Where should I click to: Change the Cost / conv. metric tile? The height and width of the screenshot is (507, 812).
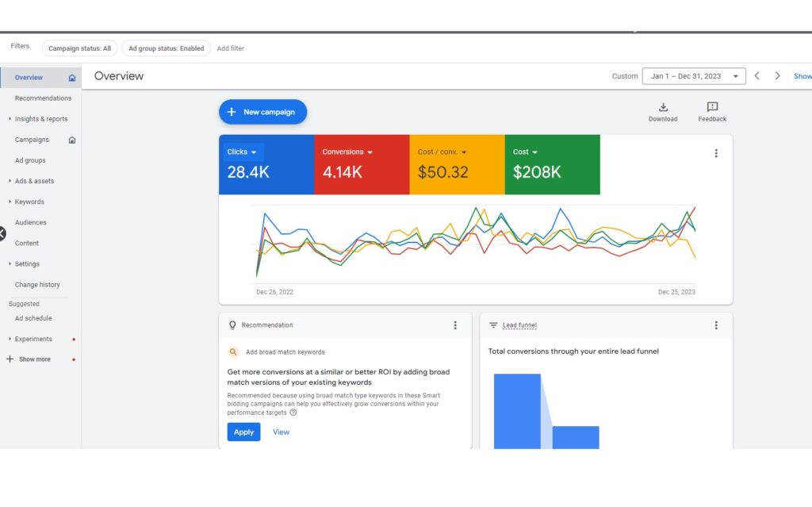[x=442, y=152]
